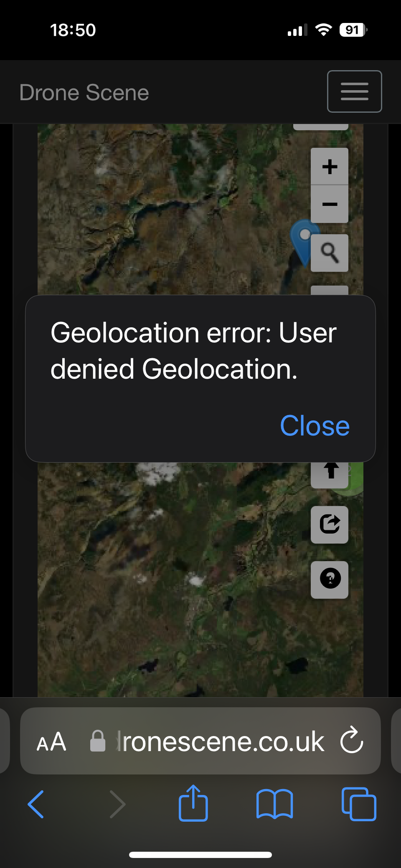Zoom out with the minus button
This screenshot has width=401, height=868.
(330, 204)
